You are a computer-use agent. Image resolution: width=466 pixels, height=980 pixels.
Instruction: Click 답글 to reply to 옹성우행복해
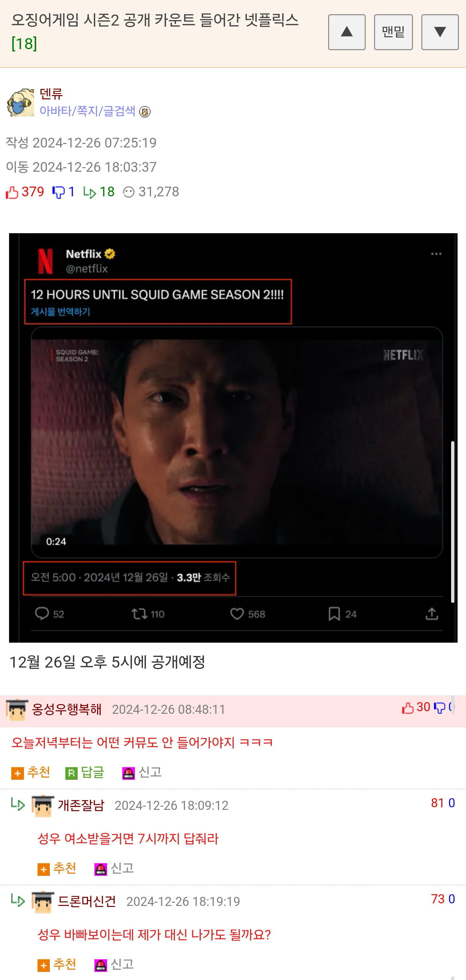pos(84,772)
